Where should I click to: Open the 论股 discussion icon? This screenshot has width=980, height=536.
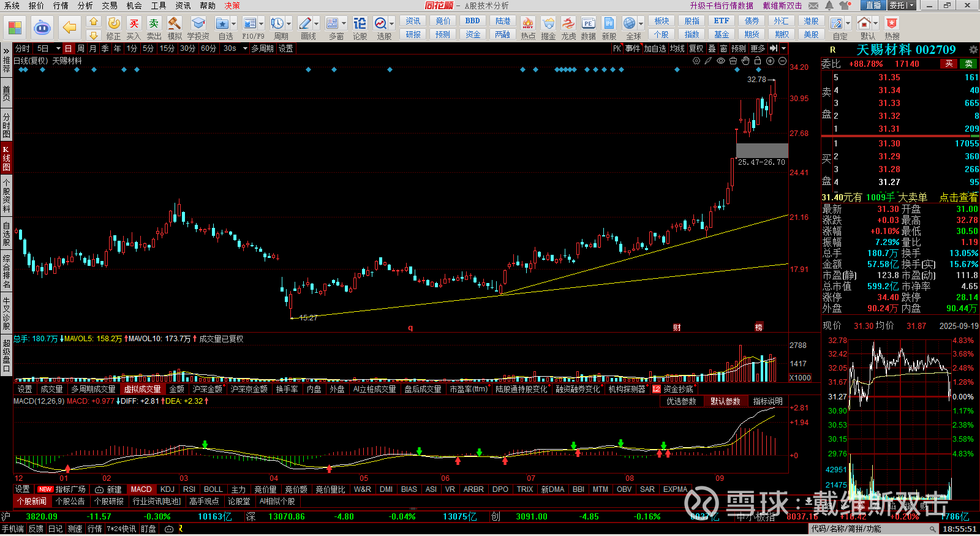pyautogui.click(x=360, y=23)
